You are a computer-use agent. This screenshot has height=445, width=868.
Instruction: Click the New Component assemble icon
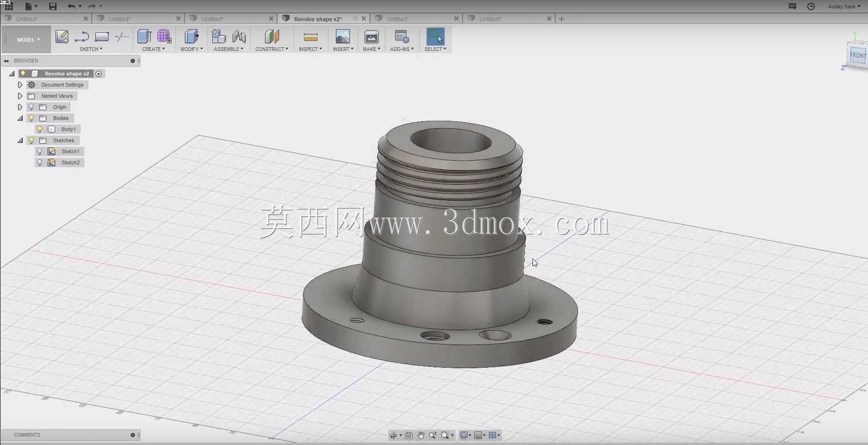(218, 37)
